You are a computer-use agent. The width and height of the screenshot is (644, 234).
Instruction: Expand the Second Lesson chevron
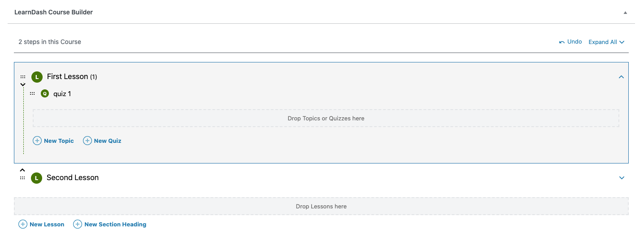pos(622,178)
